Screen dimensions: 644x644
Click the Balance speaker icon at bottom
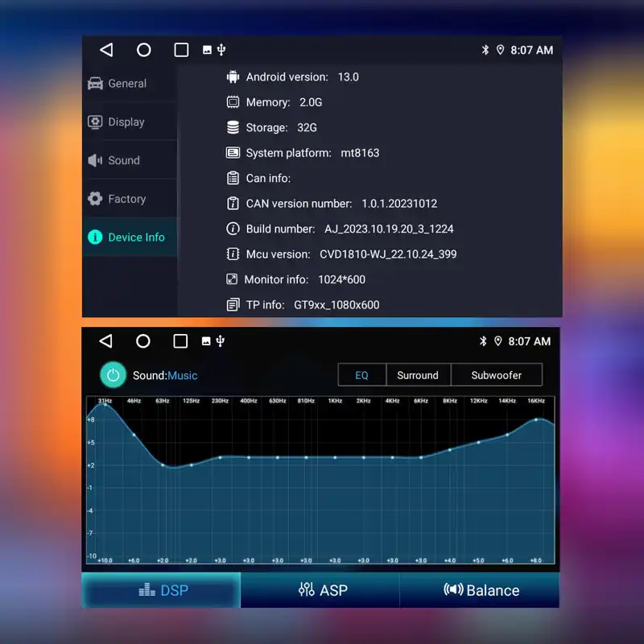(454, 590)
